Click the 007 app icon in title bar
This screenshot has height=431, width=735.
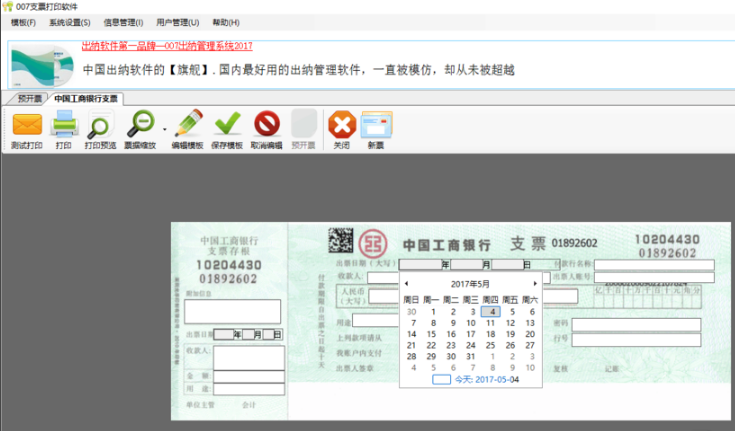[8, 6]
